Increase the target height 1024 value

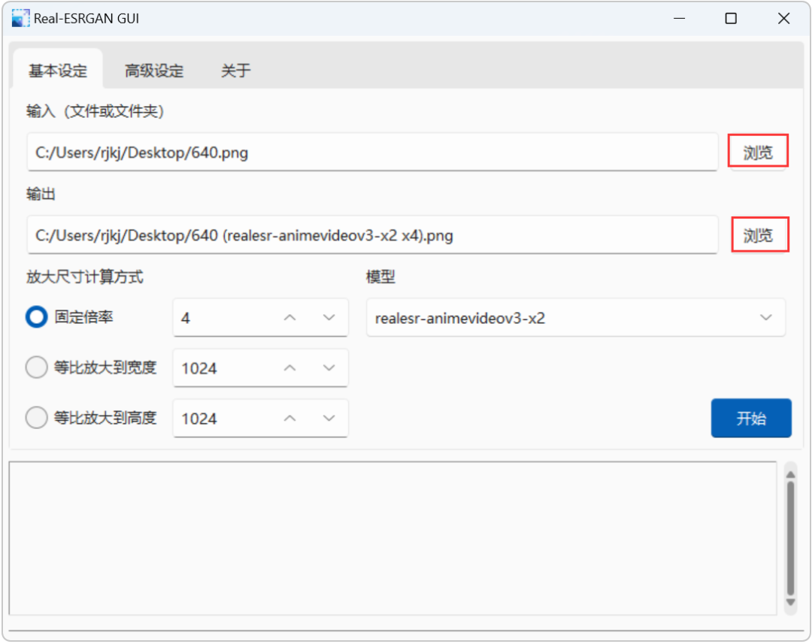[x=290, y=418]
